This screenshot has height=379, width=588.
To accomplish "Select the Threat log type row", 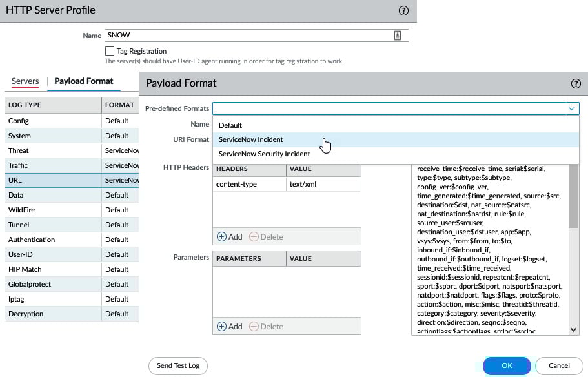I will pos(72,150).
